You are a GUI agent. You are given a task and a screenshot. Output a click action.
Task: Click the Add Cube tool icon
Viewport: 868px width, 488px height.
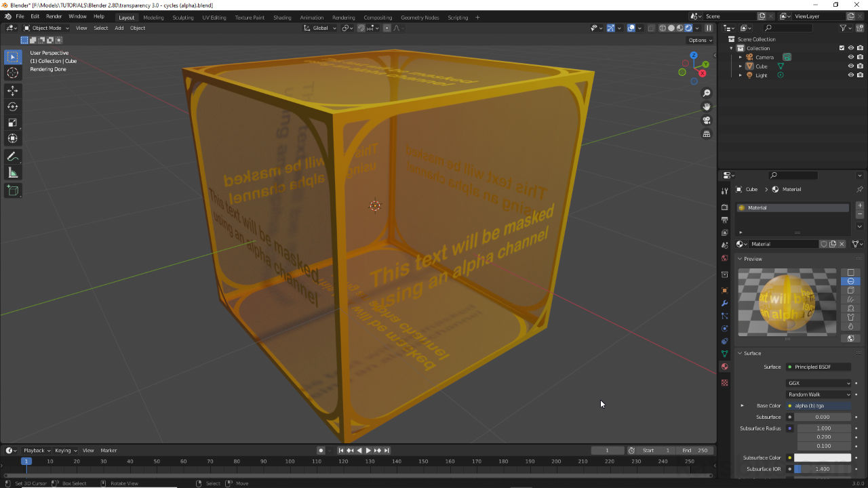click(x=12, y=191)
